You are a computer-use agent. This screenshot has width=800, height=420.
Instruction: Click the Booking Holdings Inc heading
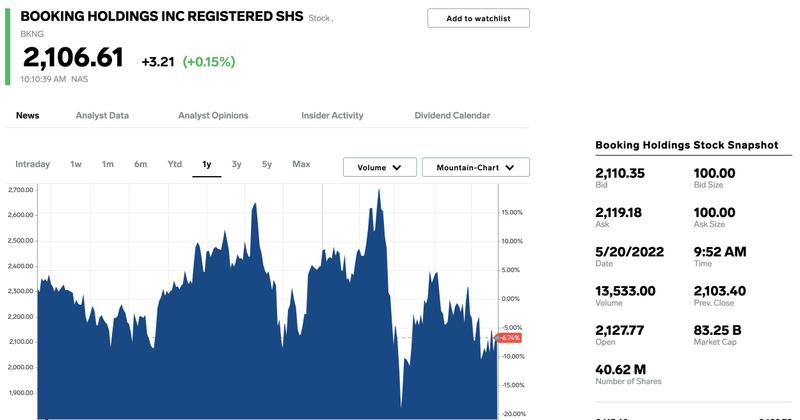(162, 16)
